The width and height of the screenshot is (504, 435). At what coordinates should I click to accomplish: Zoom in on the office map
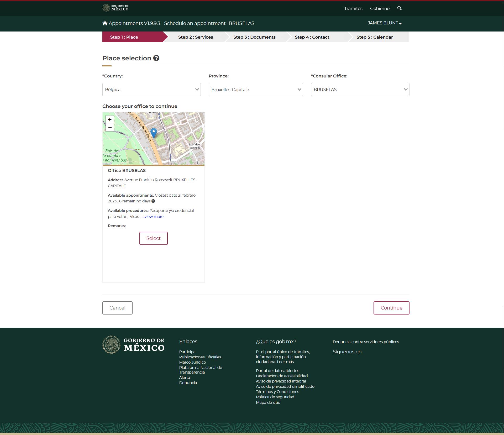coord(110,119)
